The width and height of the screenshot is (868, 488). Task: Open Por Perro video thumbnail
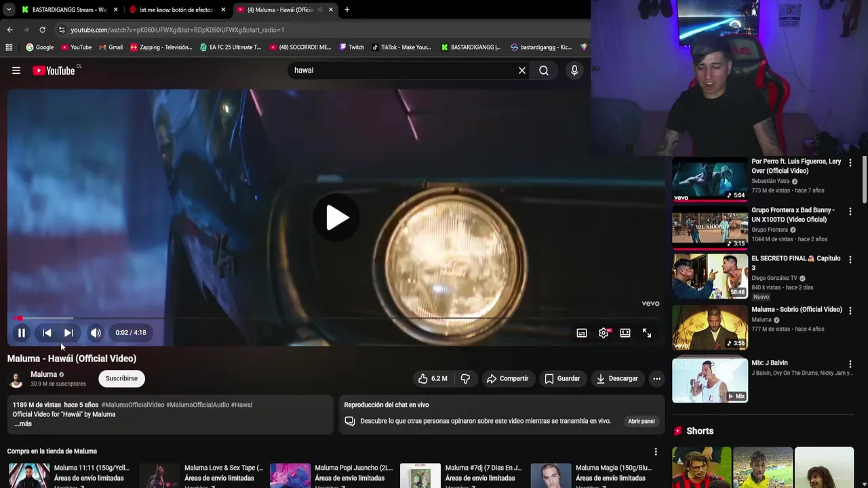click(x=710, y=180)
